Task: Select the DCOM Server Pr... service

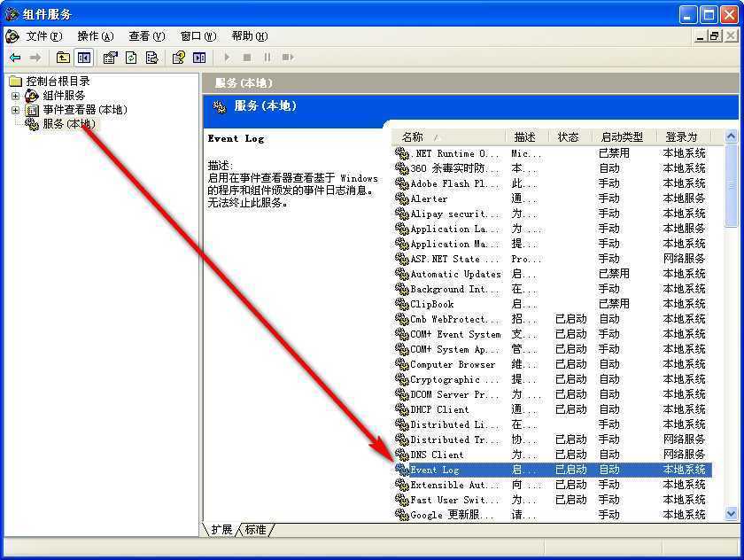Action: click(553, 394)
